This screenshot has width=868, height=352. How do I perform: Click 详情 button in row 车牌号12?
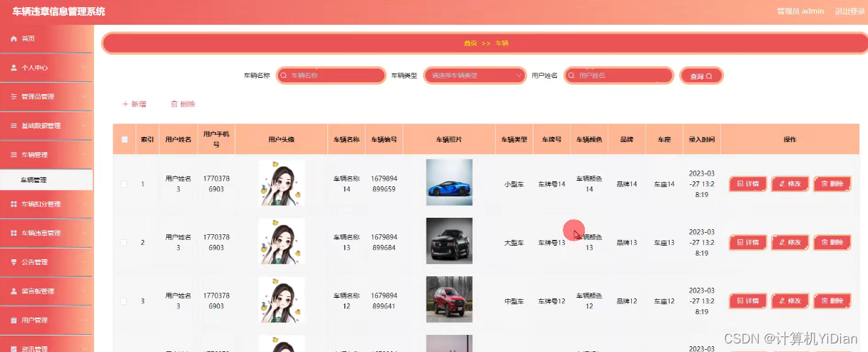point(748,301)
